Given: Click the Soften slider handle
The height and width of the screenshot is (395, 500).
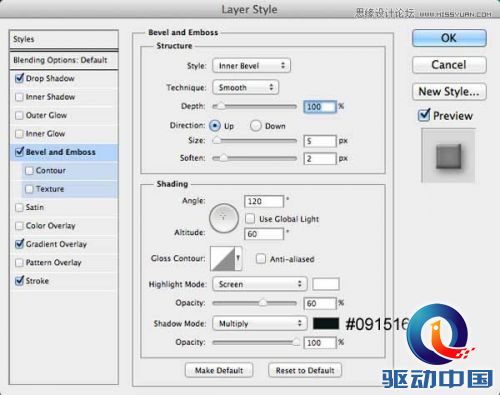Looking at the screenshot, I should point(223,158).
